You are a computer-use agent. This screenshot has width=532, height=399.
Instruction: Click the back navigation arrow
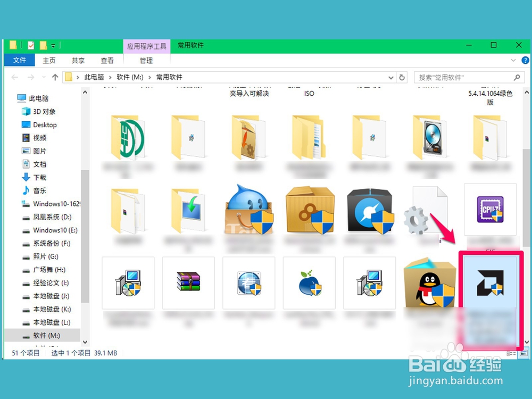coord(14,77)
